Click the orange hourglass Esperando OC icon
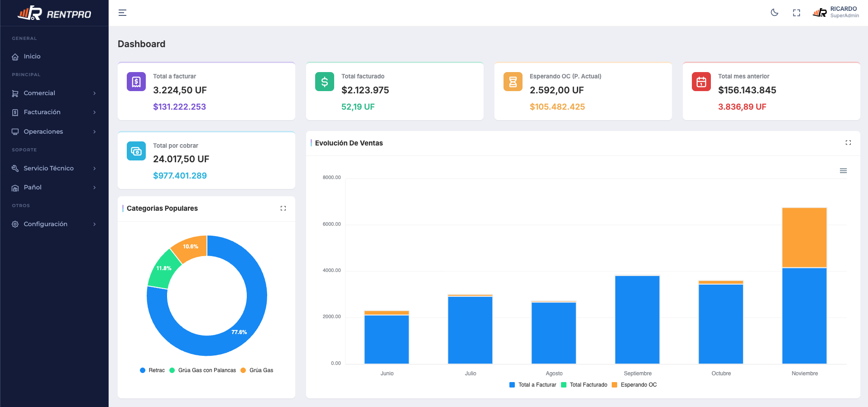 [x=513, y=82]
